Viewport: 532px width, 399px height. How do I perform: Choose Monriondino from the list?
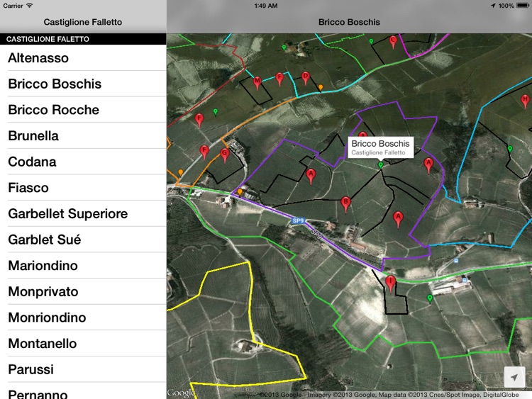point(83,317)
